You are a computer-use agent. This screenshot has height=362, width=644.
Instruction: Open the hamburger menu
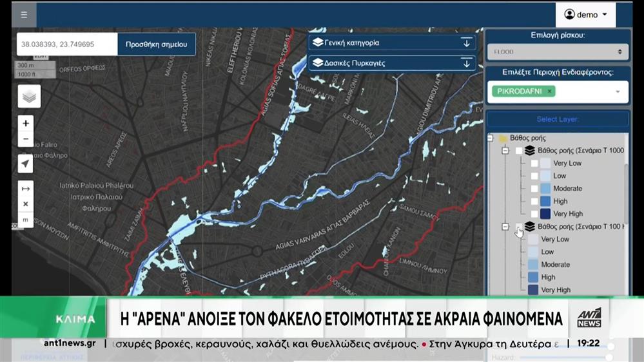(24, 14)
